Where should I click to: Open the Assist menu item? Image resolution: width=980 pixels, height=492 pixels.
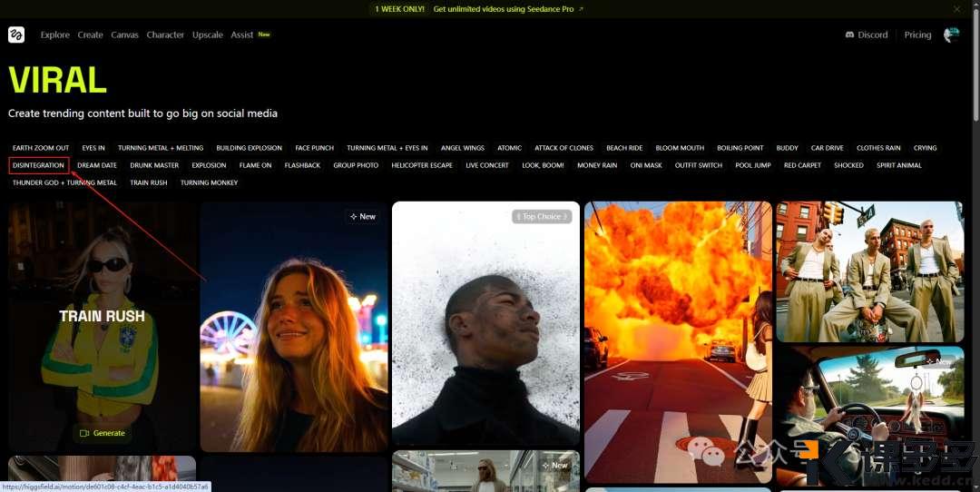coord(242,34)
